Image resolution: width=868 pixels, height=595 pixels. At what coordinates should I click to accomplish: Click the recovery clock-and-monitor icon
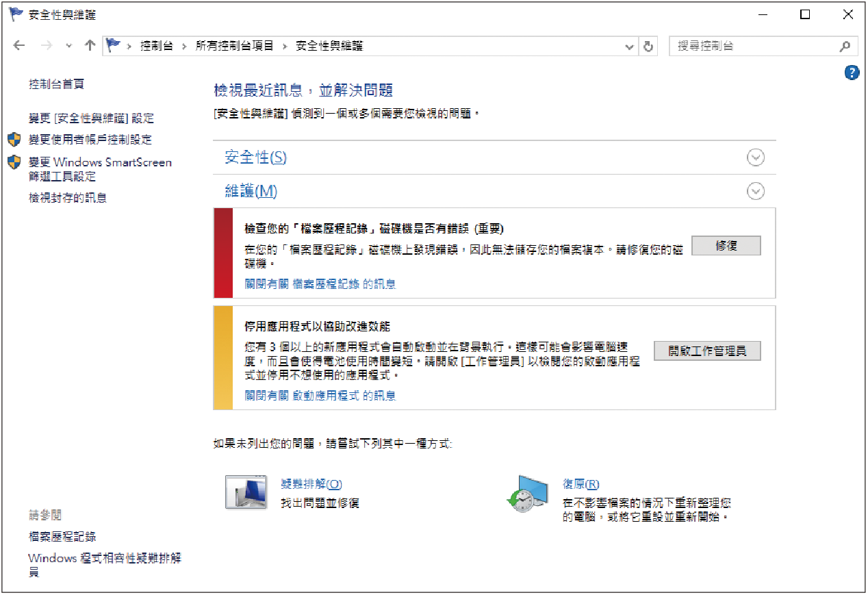pos(527,494)
